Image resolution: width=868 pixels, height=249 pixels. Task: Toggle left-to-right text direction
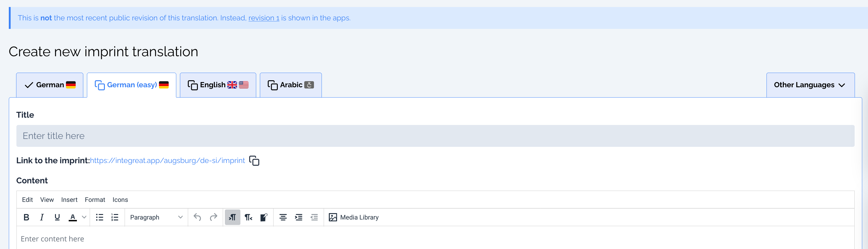pyautogui.click(x=232, y=217)
